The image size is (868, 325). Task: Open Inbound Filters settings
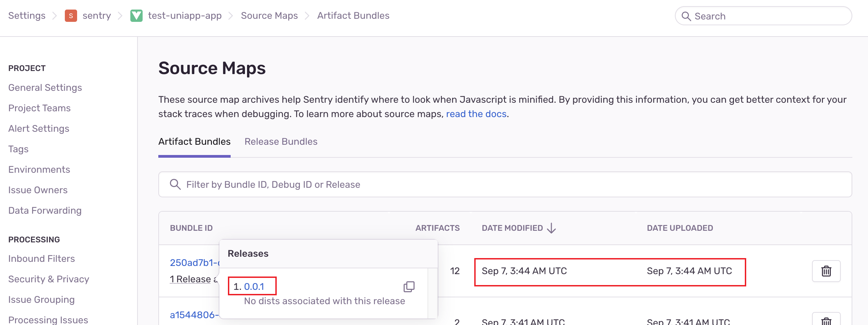pos(41,259)
